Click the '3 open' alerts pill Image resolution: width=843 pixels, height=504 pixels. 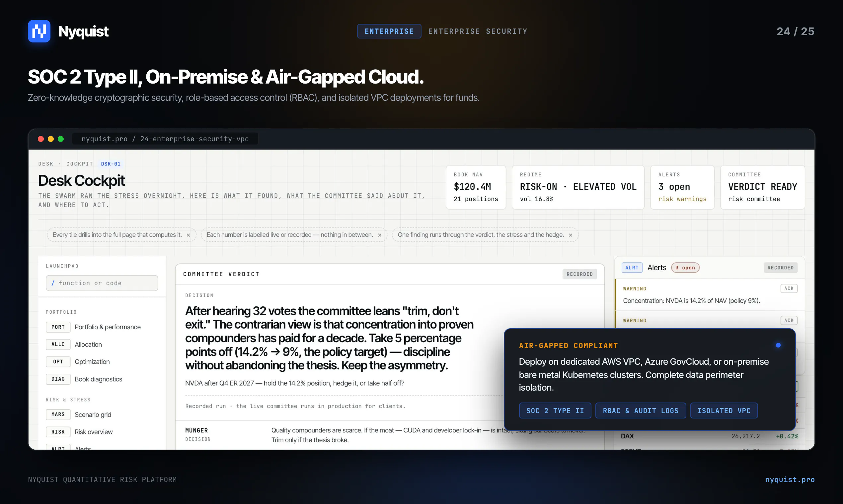[685, 268]
